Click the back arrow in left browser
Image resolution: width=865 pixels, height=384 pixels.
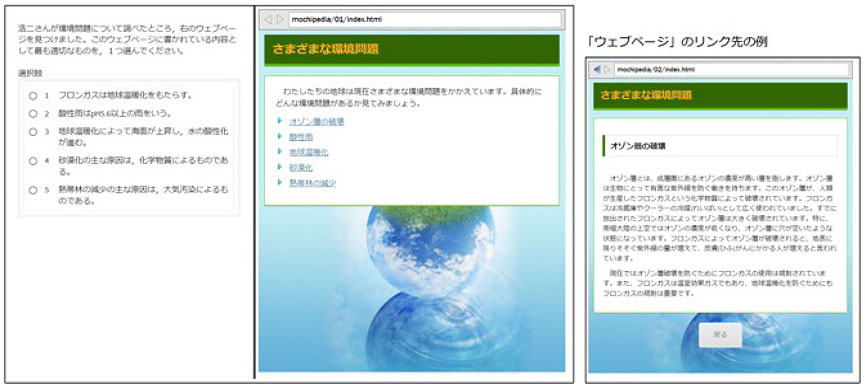268,19
